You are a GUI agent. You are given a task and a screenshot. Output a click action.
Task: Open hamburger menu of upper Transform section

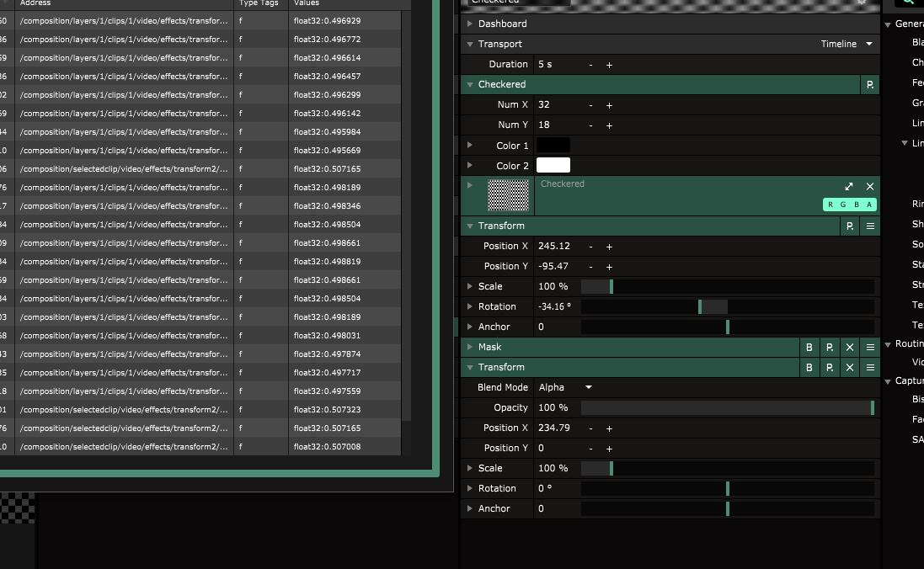[x=870, y=226]
